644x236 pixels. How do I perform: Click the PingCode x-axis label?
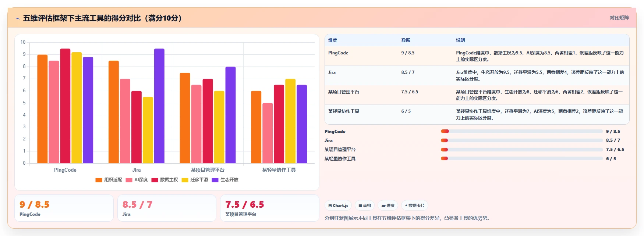point(65,170)
